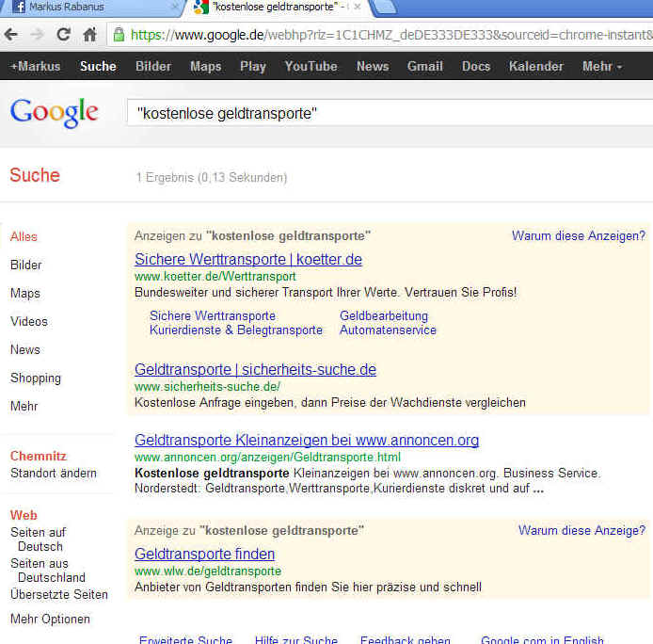
Task: Click the browser forward arrow
Action: (37, 35)
